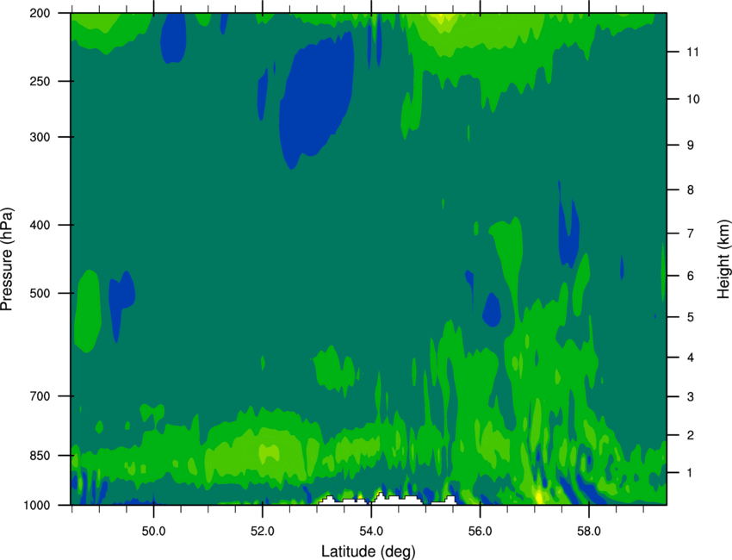Image resolution: width=732 pixels, height=560 pixels.
Task: Click the 52.0 latitude tick label
Action: pos(263,532)
